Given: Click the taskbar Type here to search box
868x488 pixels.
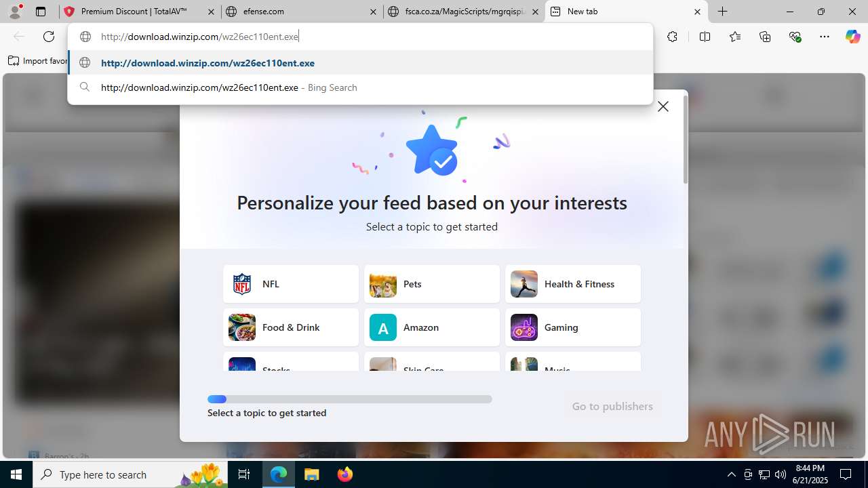Looking at the screenshot, I should [131, 474].
